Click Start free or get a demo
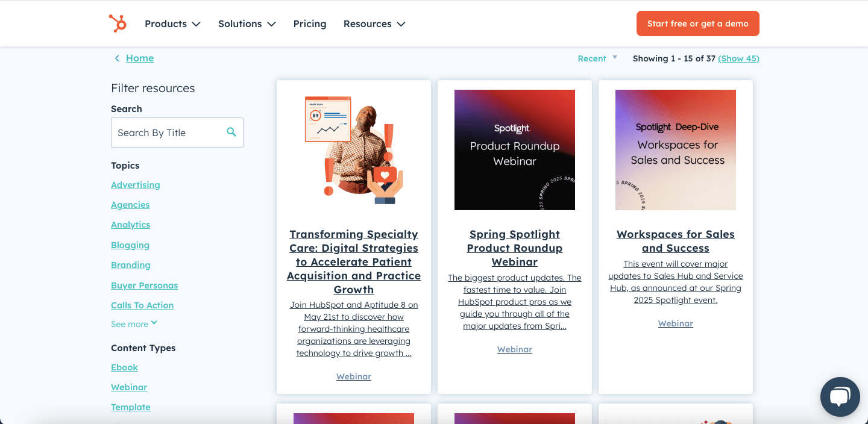The width and height of the screenshot is (868, 424). [x=698, y=23]
